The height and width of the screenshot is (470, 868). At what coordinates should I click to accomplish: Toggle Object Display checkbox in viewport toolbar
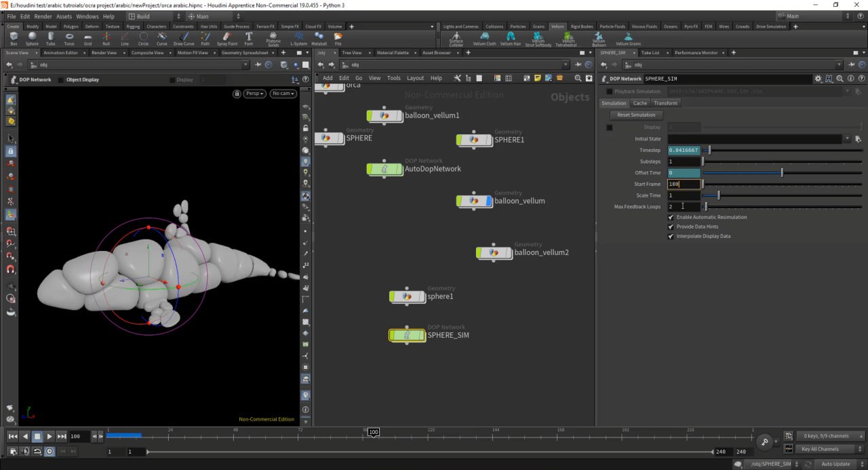coord(60,79)
